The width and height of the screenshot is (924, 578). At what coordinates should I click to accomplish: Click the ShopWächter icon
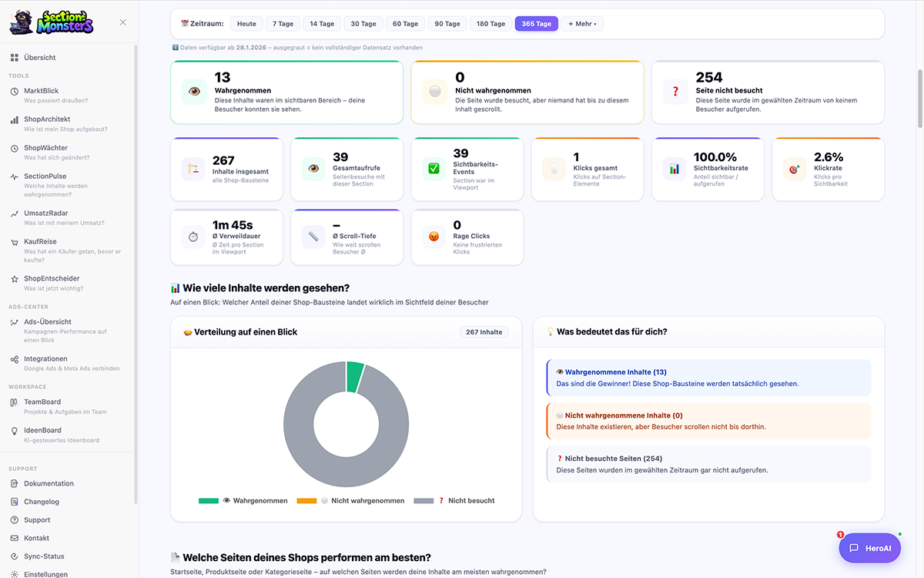tap(15, 149)
